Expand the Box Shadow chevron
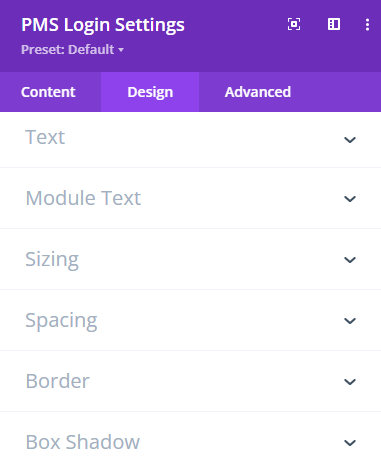This screenshot has height=471, width=381. pyautogui.click(x=350, y=443)
